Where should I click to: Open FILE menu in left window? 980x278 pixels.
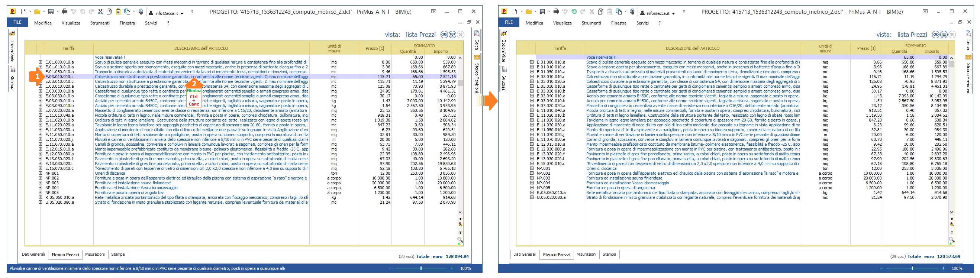[17, 22]
